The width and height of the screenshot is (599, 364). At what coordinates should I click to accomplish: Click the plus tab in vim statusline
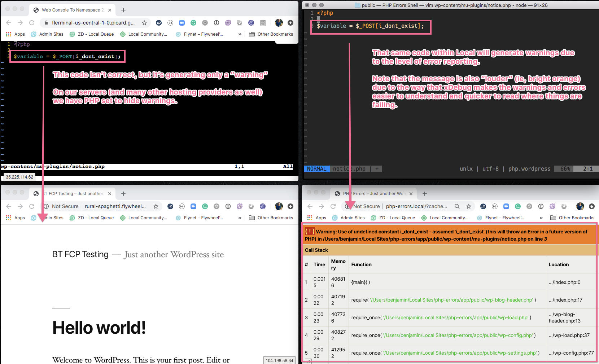(377, 169)
